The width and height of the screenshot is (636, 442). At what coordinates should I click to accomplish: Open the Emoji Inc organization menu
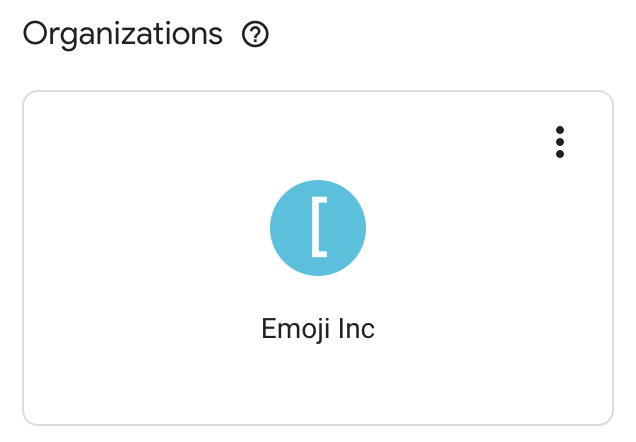(560, 142)
